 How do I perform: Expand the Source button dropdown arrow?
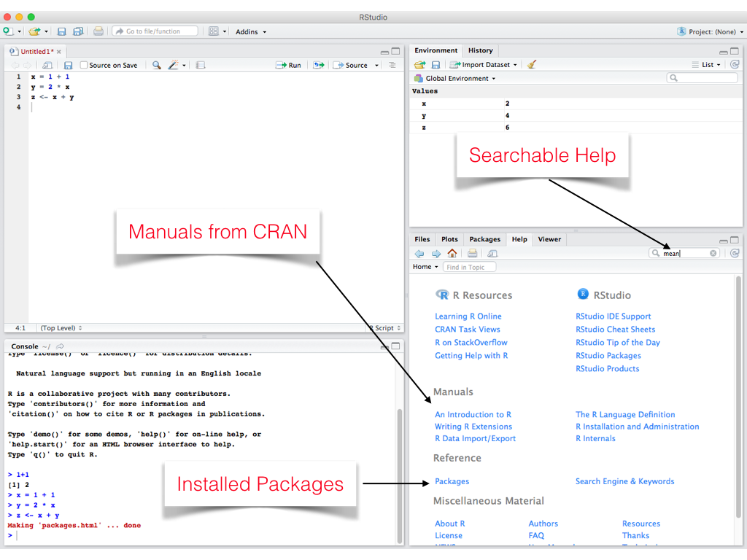(x=376, y=65)
